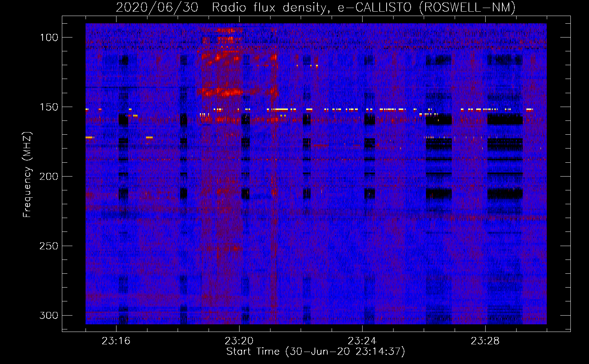
Task: Click the 23:28 time tick label
Action: (485, 341)
